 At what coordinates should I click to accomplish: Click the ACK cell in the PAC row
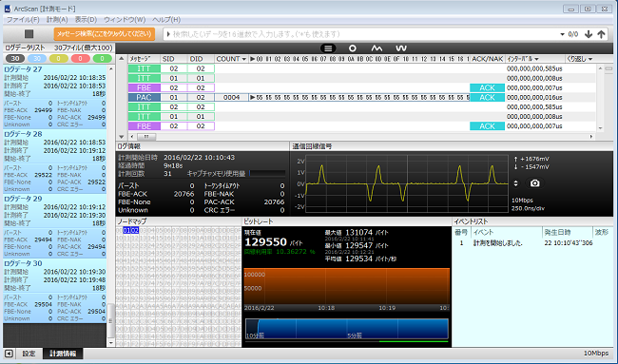click(x=487, y=97)
